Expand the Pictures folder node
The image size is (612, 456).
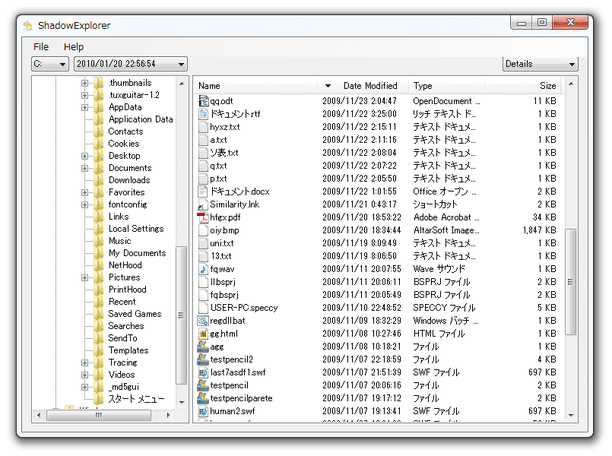tap(85, 277)
